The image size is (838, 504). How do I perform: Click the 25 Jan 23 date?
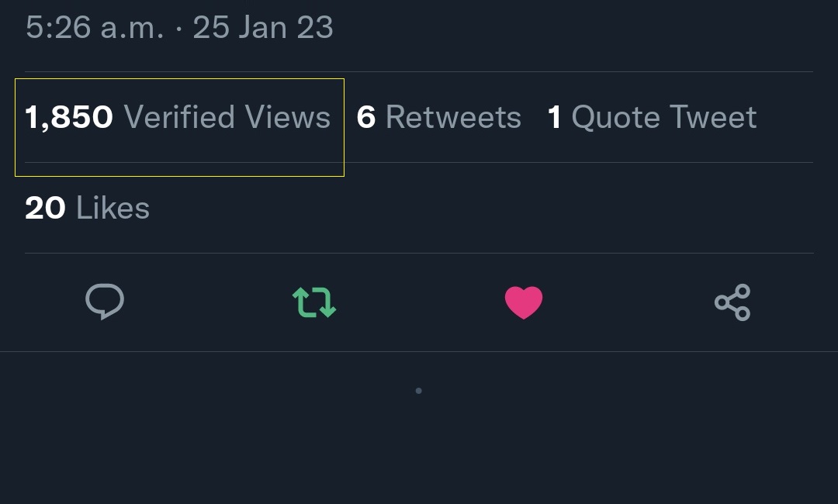click(x=263, y=28)
